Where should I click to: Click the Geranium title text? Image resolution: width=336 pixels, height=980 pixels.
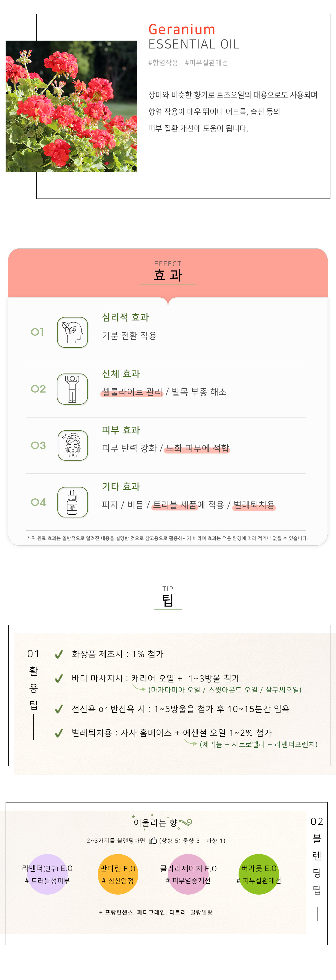181,29
